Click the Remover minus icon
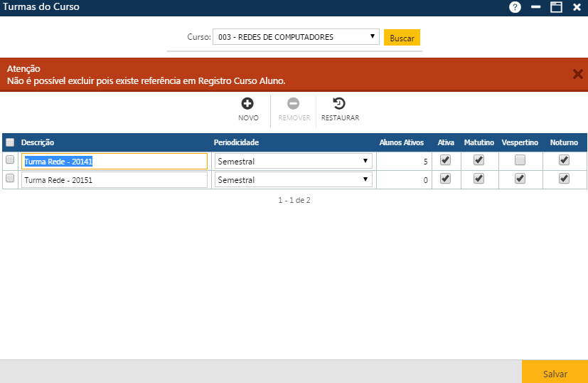The height and width of the screenshot is (383, 588). (x=294, y=104)
